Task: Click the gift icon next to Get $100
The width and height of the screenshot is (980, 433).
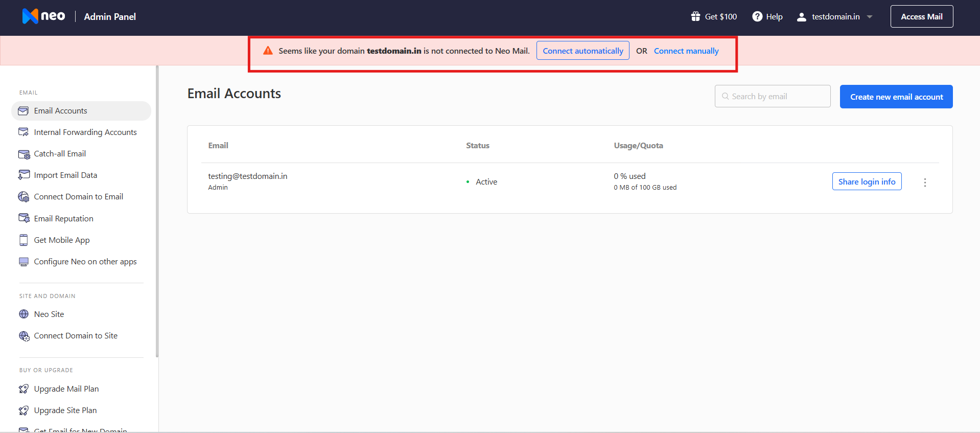Action: 695,16
